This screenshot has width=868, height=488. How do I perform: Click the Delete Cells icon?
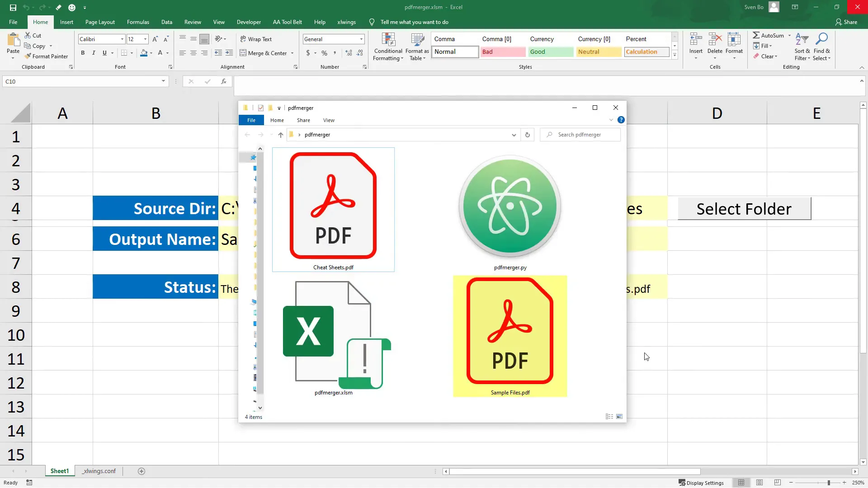[x=714, y=40]
